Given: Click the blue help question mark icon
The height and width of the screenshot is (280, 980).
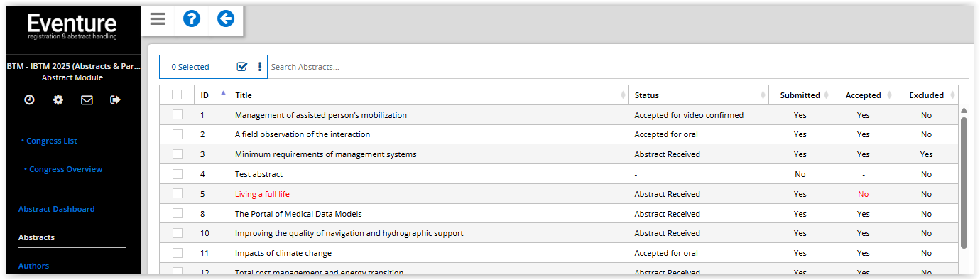Looking at the screenshot, I should (192, 19).
